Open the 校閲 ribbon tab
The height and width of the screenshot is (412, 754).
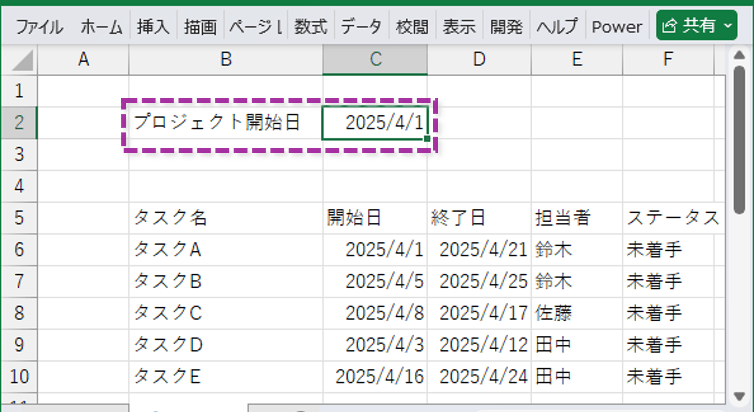pyautogui.click(x=412, y=26)
